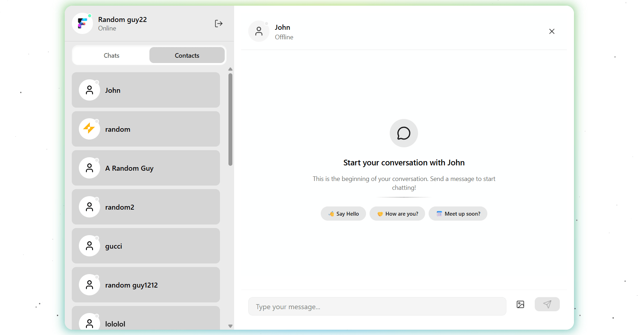Choose the How are you? suggestion
The width and height of the screenshot is (644, 335).
pos(397,214)
